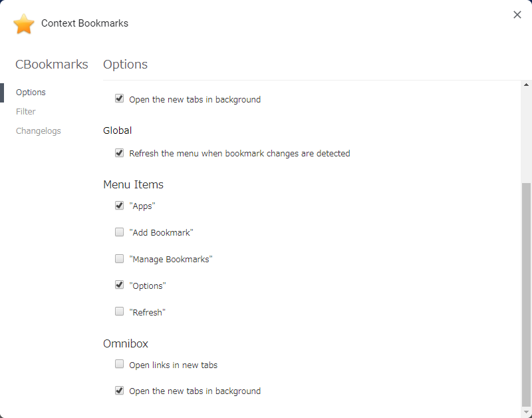This screenshot has height=418, width=532.
Task: Click the scrollbar up arrow
Action: click(x=526, y=85)
